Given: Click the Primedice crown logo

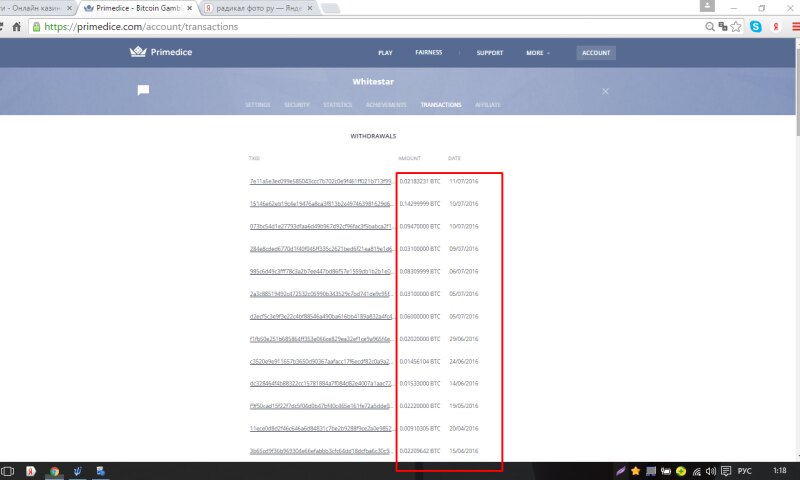Looking at the screenshot, I should coord(137,52).
